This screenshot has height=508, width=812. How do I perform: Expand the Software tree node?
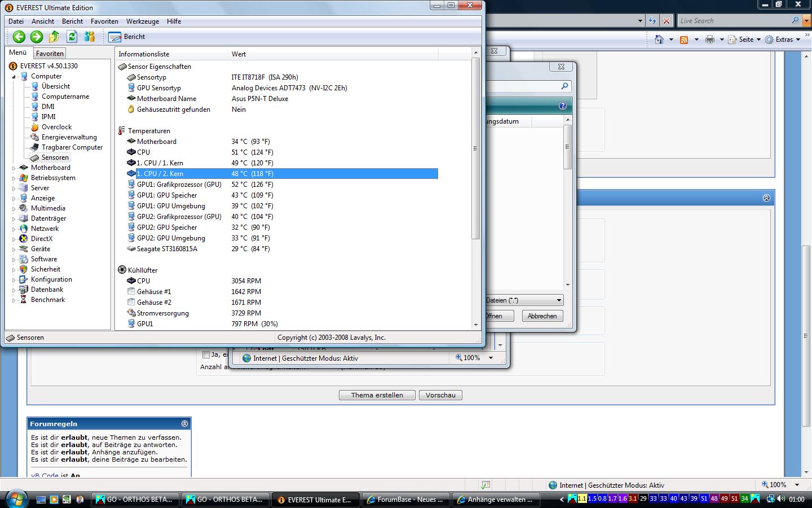[14, 259]
